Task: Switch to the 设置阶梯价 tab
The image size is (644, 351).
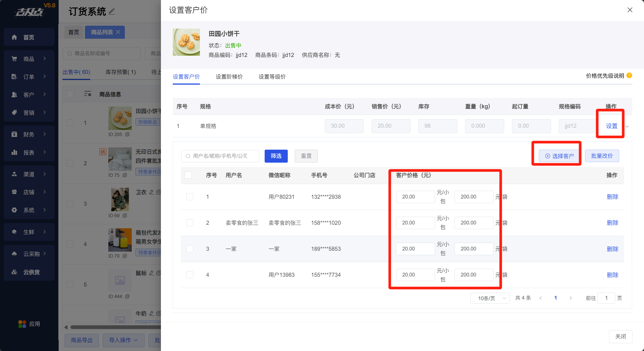Action: 229,77
